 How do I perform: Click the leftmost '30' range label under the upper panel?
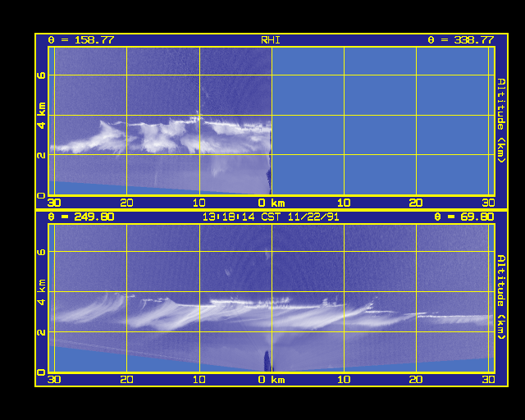pos(54,203)
